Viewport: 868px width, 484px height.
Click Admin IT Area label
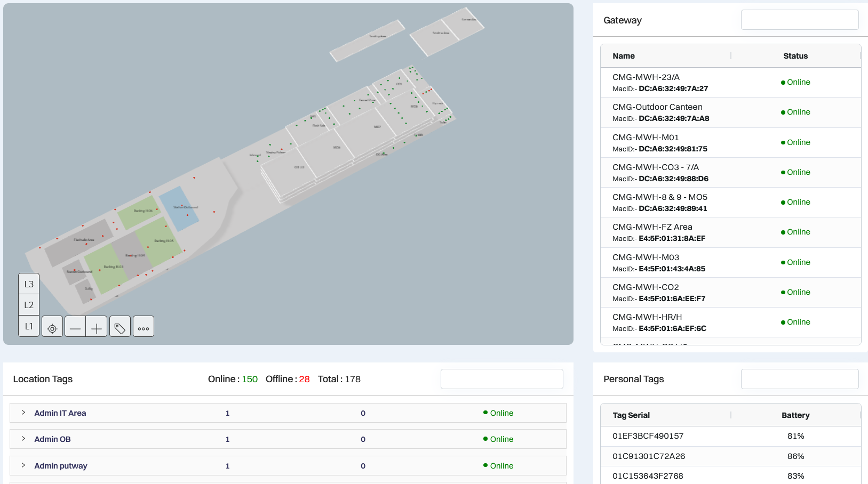(x=60, y=413)
